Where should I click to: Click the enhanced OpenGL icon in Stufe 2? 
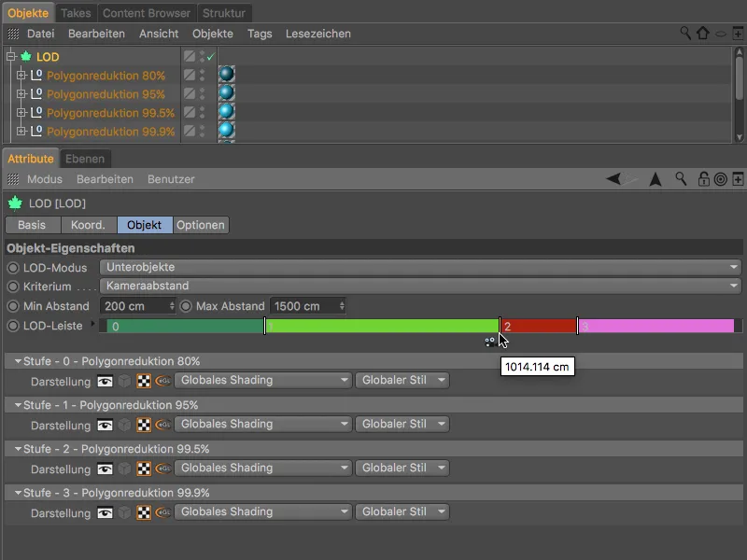click(162, 469)
